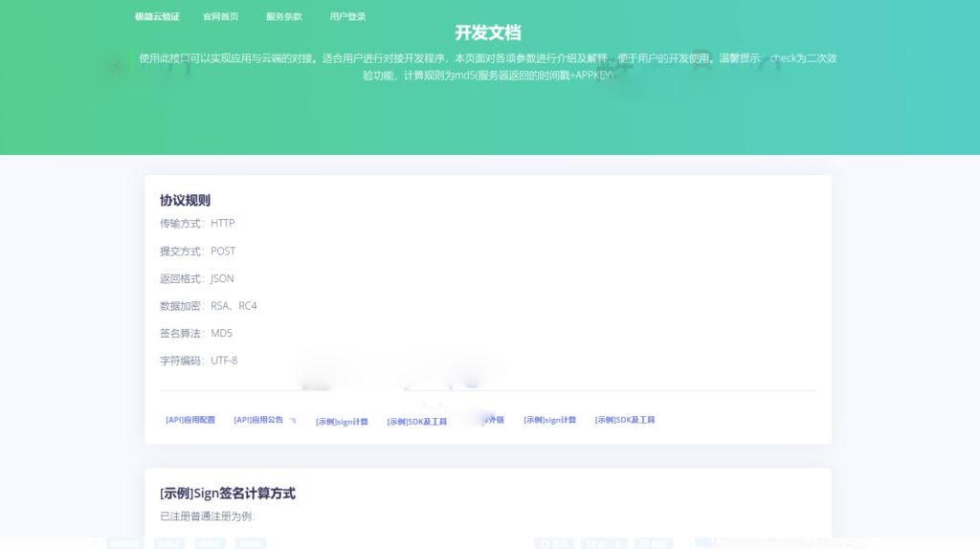Screen dimensions: 980x549
Task: Click the header description mentioning md5 check rule
Action: tap(488, 67)
